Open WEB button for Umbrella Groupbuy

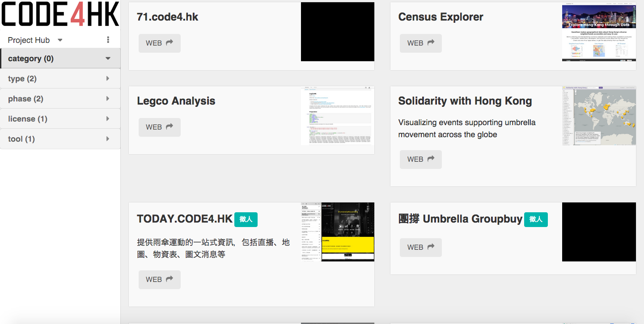421,248
